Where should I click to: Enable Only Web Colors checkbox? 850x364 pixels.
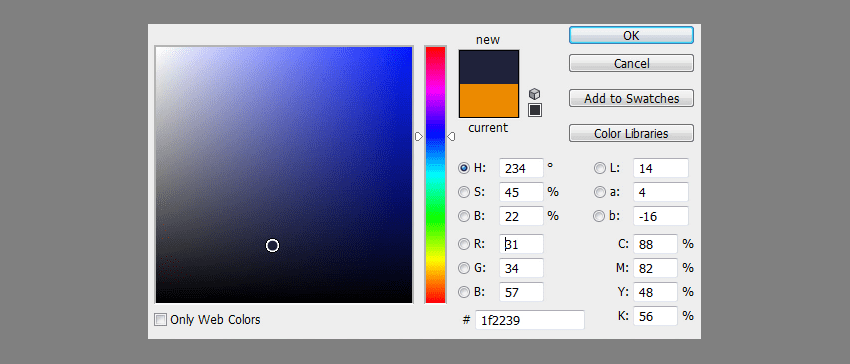pos(160,320)
